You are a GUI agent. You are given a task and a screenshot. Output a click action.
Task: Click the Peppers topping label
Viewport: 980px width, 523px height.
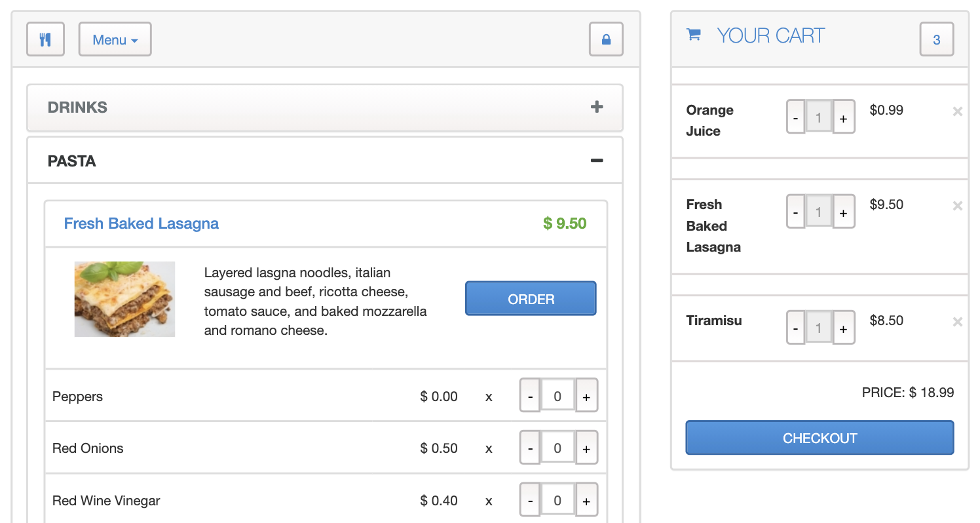click(77, 397)
